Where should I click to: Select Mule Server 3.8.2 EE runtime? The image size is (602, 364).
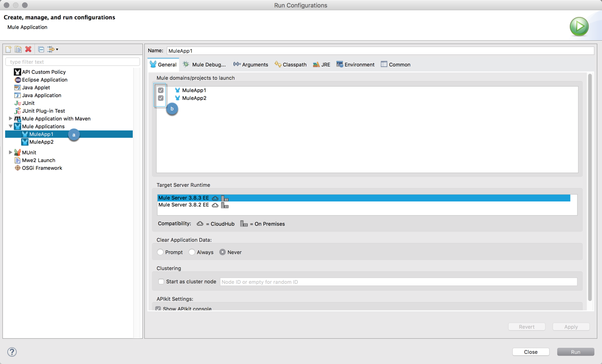(x=183, y=205)
